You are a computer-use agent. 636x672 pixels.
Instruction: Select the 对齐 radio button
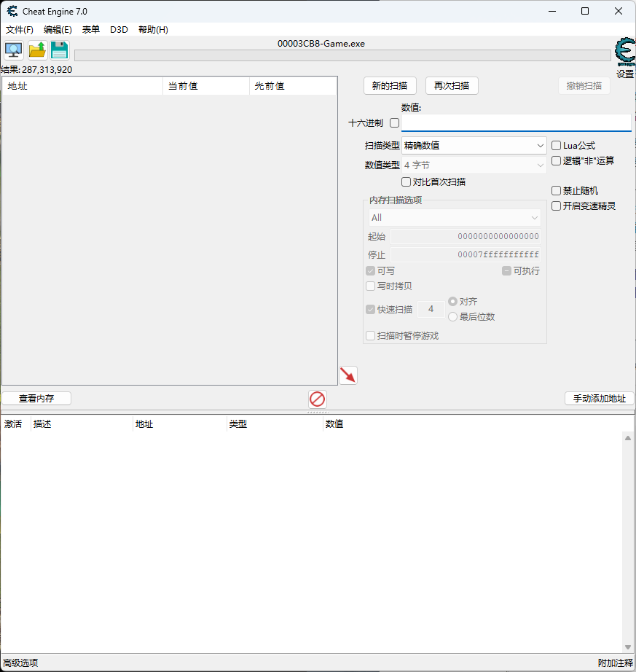coord(452,301)
